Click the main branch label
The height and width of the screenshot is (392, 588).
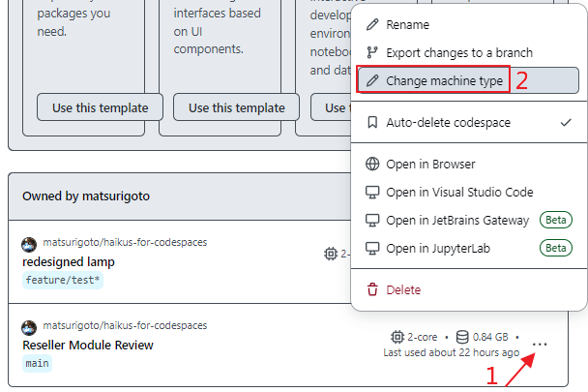click(x=37, y=363)
